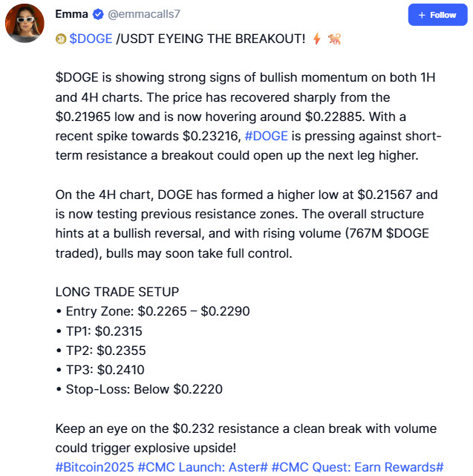This screenshot has width=473, height=476.
Task: Click the lightning bolt emoji
Action: 317,39
